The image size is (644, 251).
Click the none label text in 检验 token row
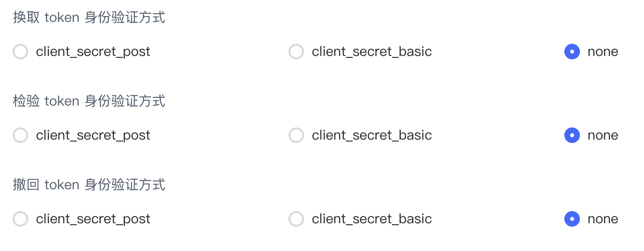pyautogui.click(x=603, y=136)
